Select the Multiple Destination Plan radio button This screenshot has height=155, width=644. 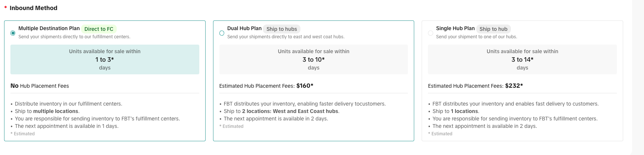pos(13,33)
